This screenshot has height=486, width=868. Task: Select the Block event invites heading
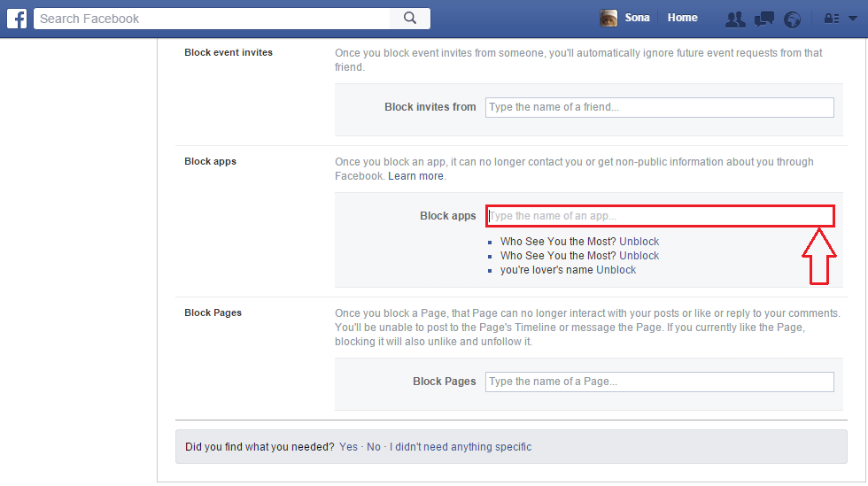click(229, 52)
